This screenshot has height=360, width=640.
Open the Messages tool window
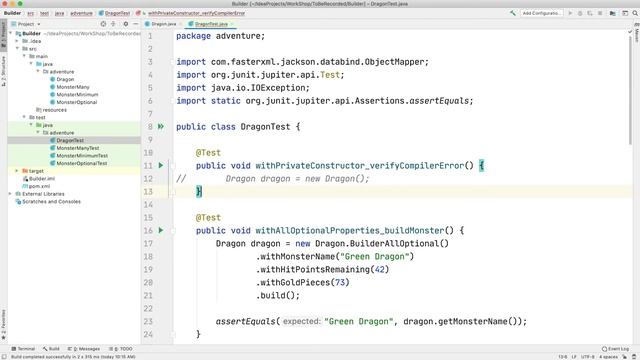click(84, 349)
